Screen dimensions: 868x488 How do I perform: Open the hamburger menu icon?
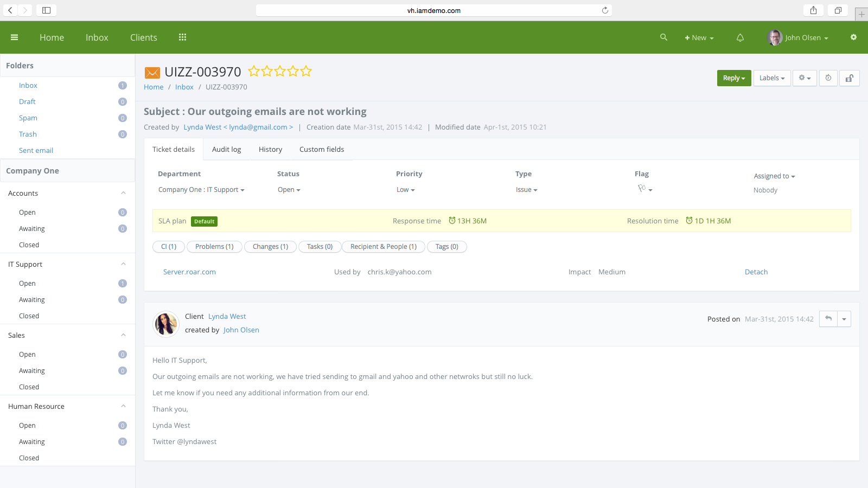pyautogui.click(x=15, y=37)
